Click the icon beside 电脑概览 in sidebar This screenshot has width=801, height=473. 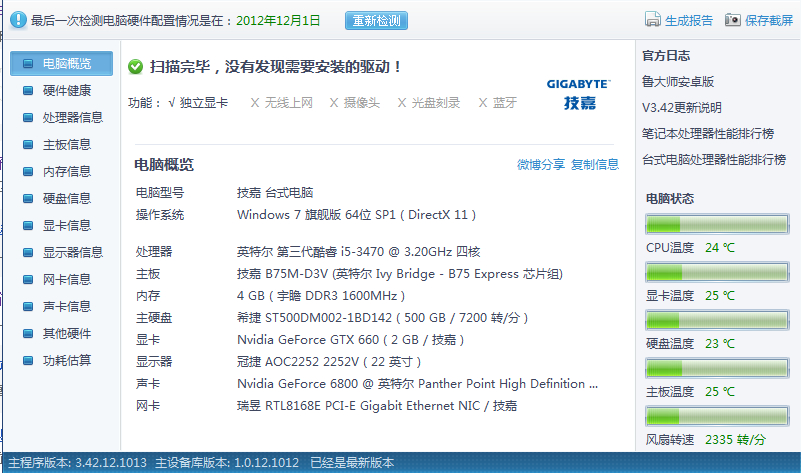[28, 64]
